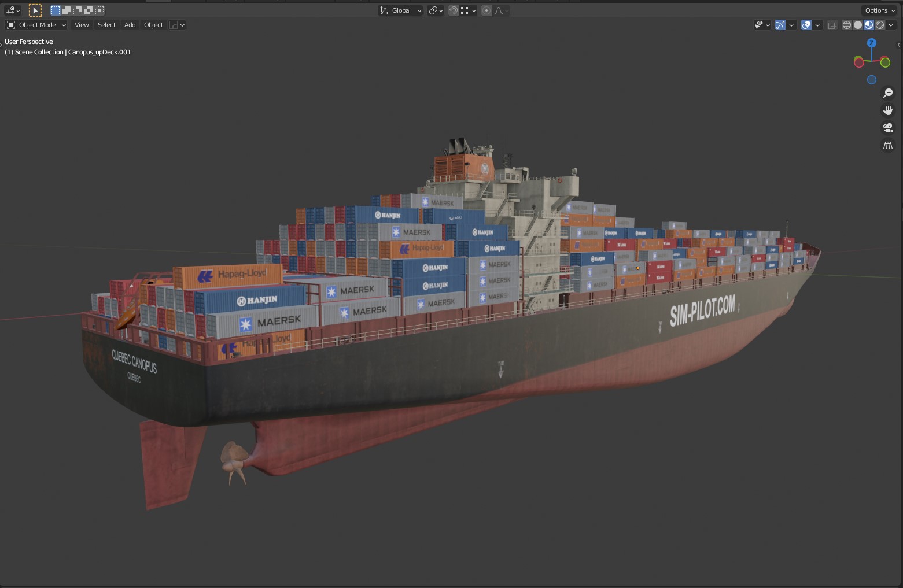Open the Object menu
Screen dimensions: 903x588
[153, 25]
